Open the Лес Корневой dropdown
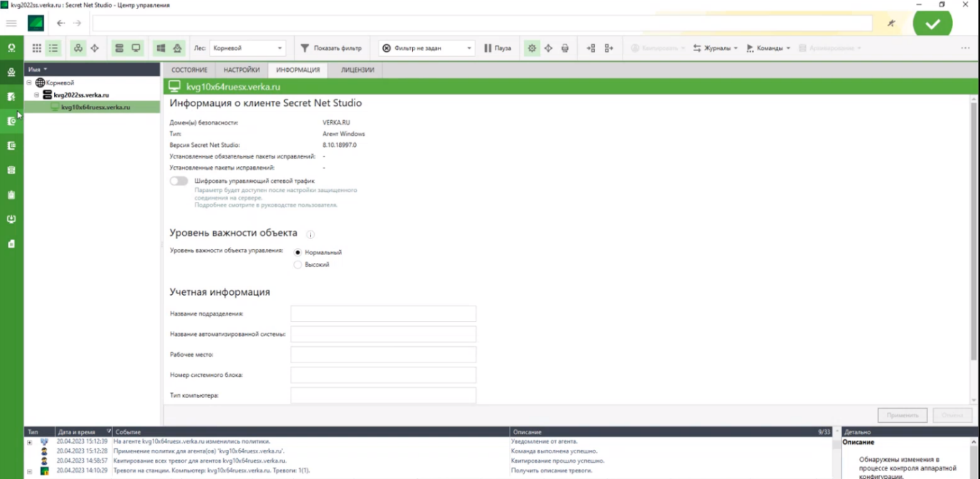The image size is (980, 479). (247, 48)
